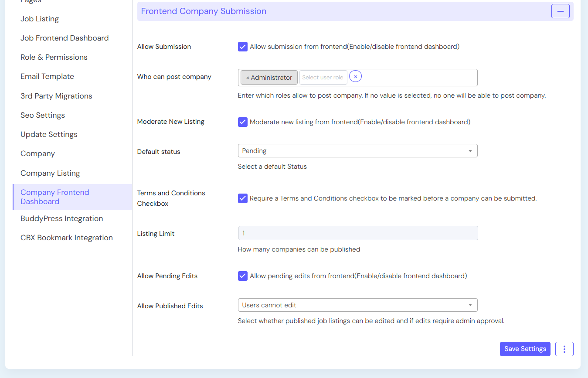Collapse the Frontend Company Submission section
Viewport: 588px width, 378px height.
[x=560, y=11]
